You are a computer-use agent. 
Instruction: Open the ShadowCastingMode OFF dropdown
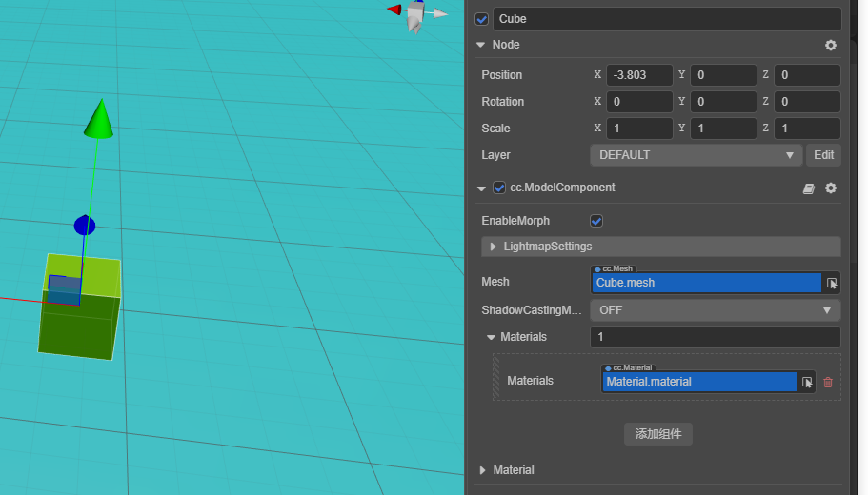(x=716, y=310)
